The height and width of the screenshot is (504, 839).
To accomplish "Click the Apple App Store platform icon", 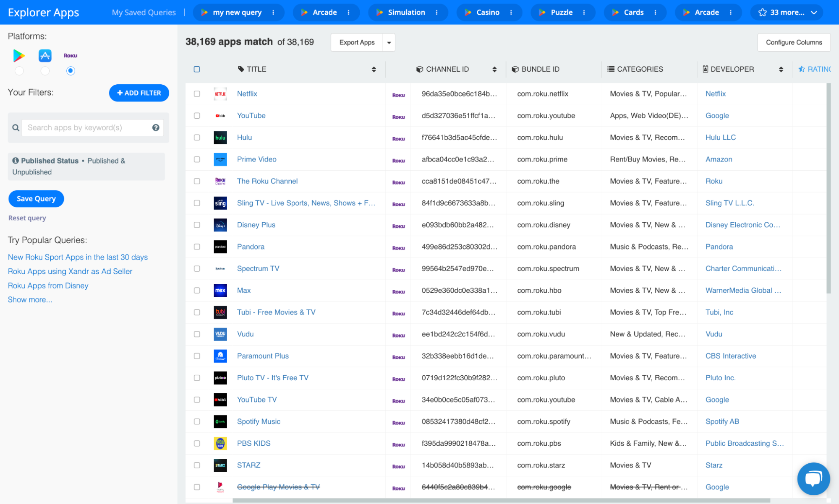I will (45, 55).
